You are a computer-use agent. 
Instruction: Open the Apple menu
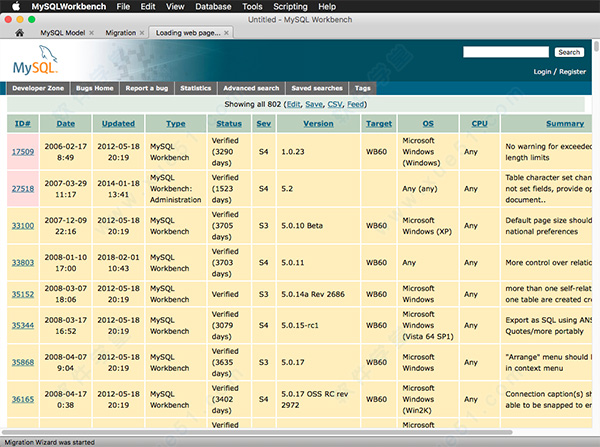[x=16, y=6]
